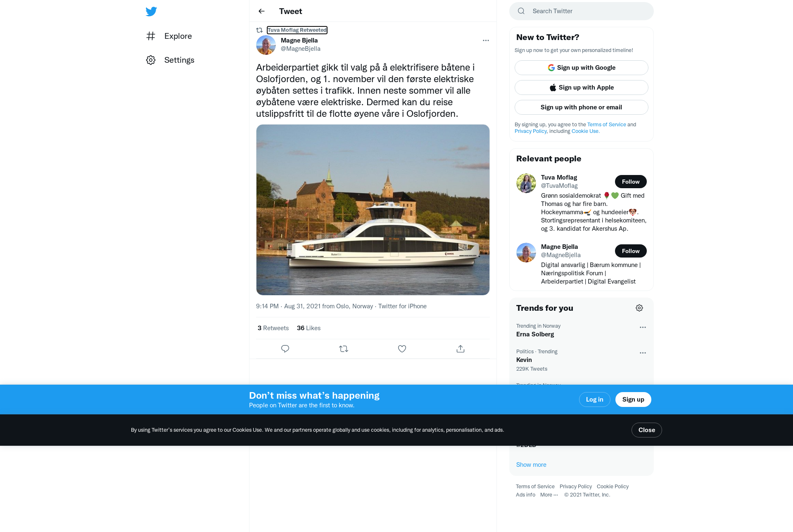Viewport: 793px width, 532px height.
Task: Open the electric ferry photo
Action: click(373, 210)
